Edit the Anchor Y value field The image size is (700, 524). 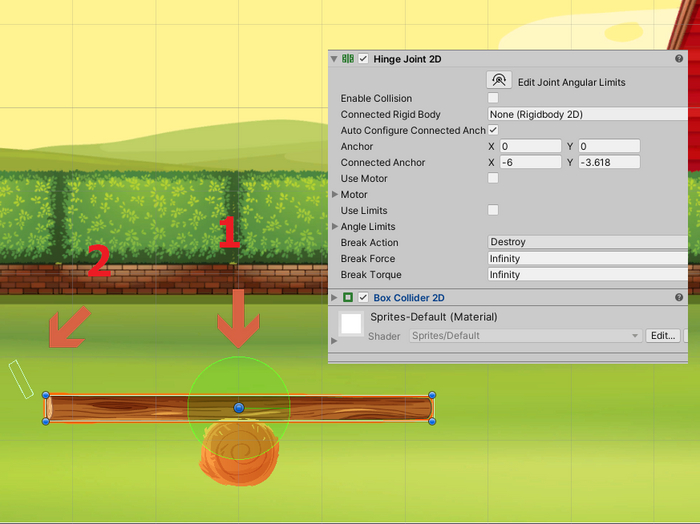click(x=609, y=146)
